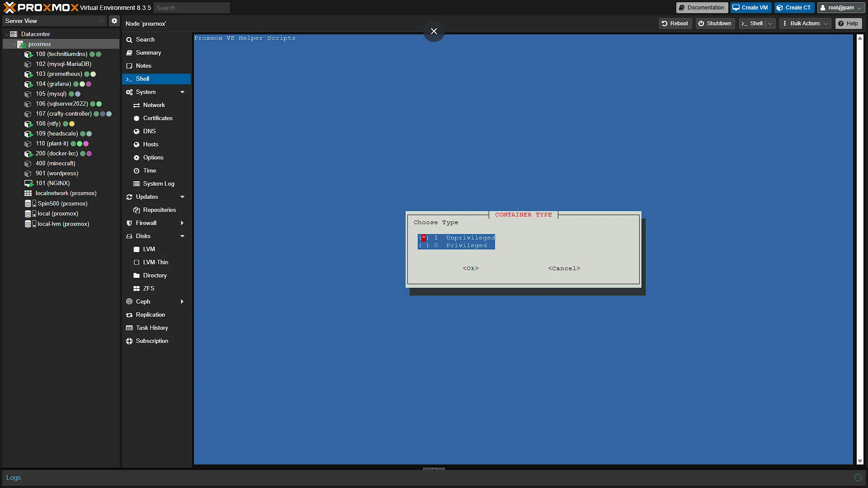Click the status circle icon in Logs bar

point(858,478)
